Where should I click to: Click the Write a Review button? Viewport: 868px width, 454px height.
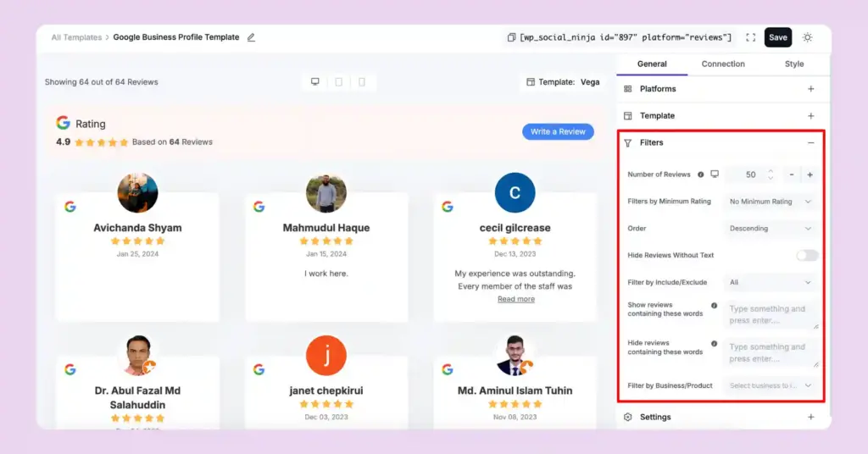click(558, 132)
